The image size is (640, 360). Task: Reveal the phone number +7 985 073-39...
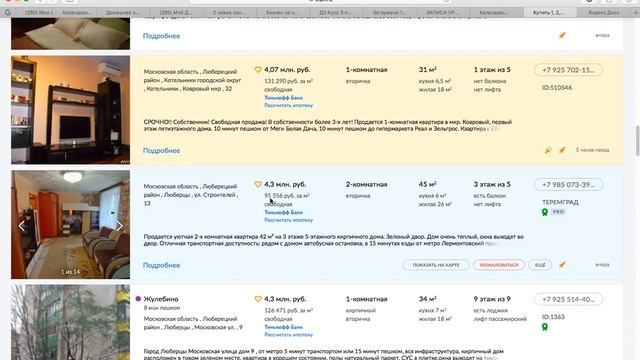(568, 184)
